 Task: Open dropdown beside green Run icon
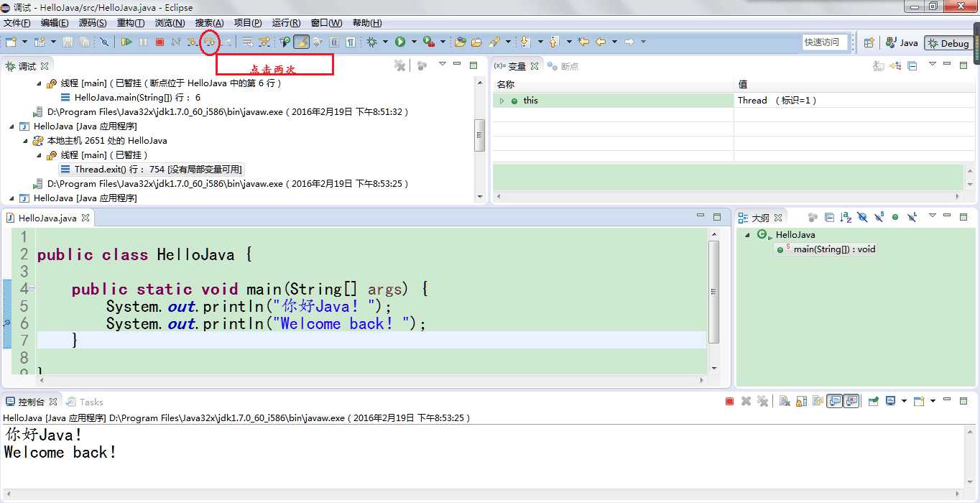[x=414, y=42]
